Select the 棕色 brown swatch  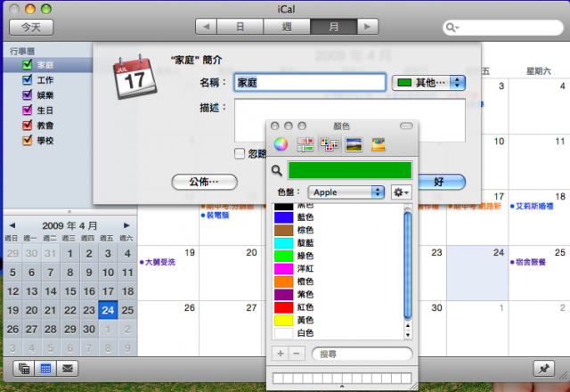283,230
